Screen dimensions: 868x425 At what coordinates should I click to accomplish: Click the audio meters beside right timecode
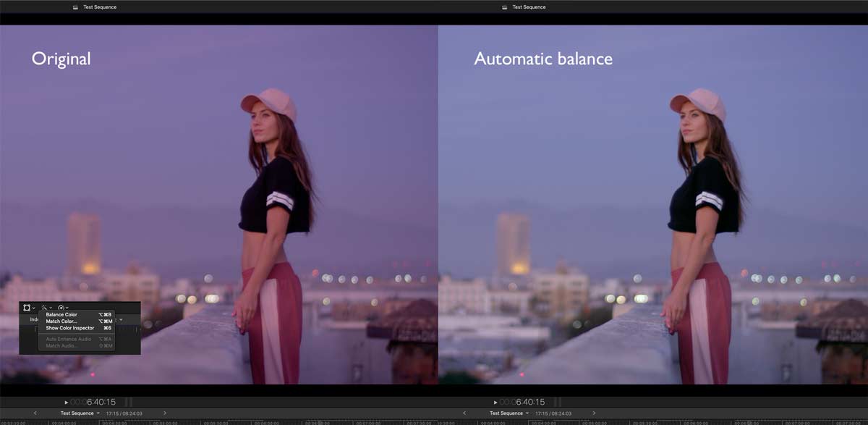[x=558, y=402]
